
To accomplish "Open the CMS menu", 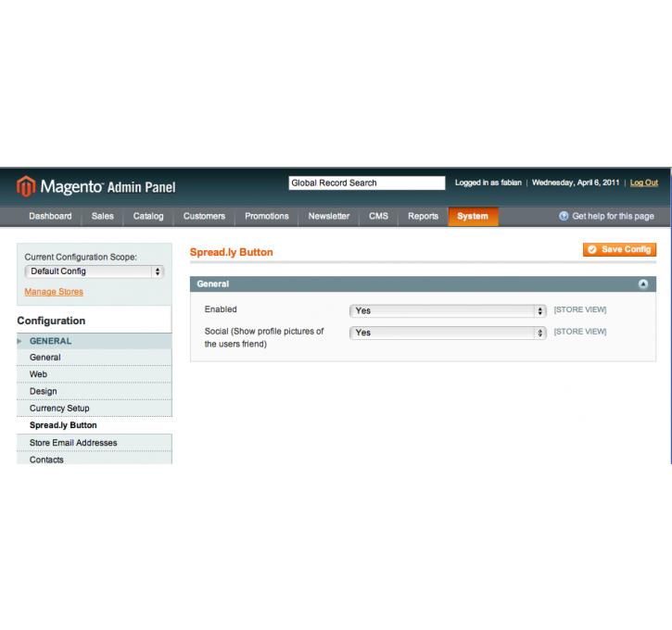I will point(378,216).
